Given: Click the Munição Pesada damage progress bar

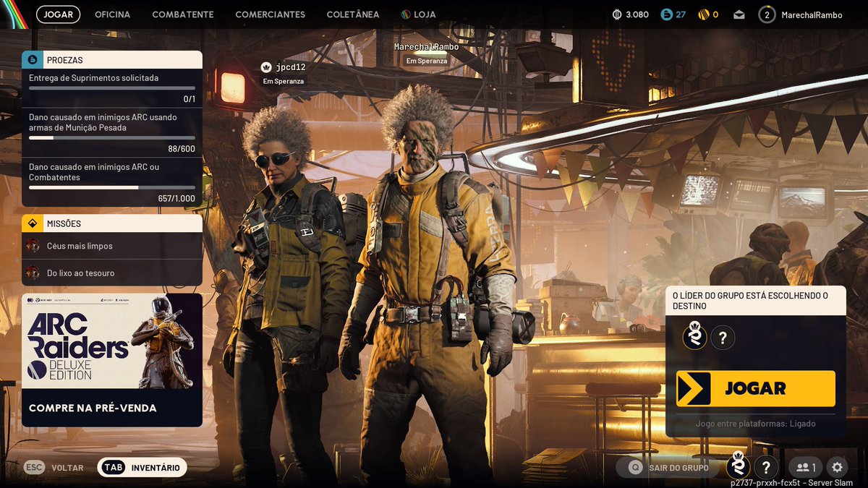Looking at the screenshot, I should click(x=112, y=137).
